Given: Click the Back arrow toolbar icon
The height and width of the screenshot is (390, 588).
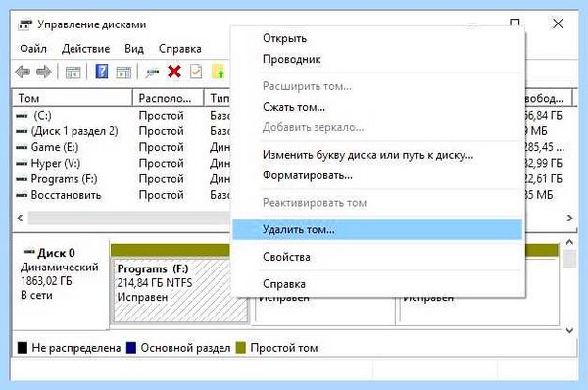Looking at the screenshot, I should tap(23, 72).
